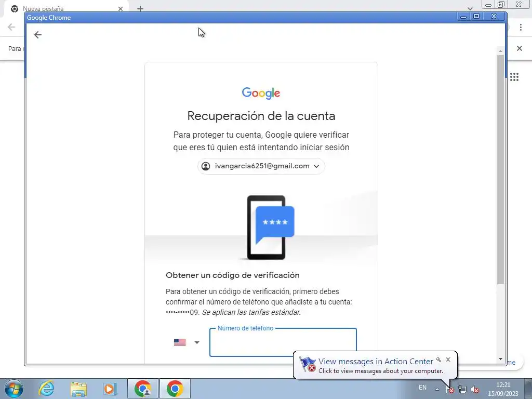This screenshot has height=399, width=532.
Task: Launch Internet Explorer from taskbar
Action: click(x=46, y=389)
